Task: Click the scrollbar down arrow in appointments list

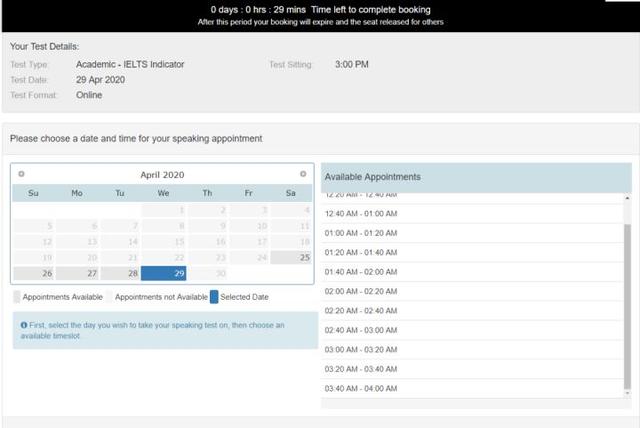Action: point(627,393)
